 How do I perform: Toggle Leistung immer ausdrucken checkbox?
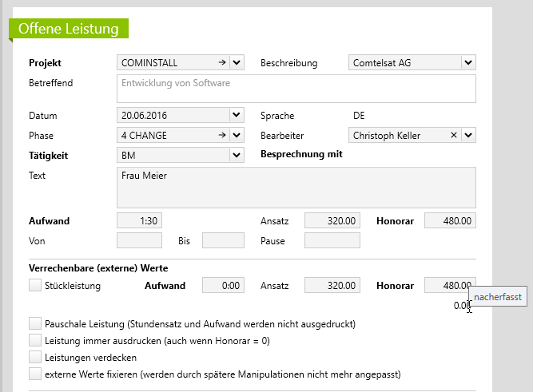point(35,341)
